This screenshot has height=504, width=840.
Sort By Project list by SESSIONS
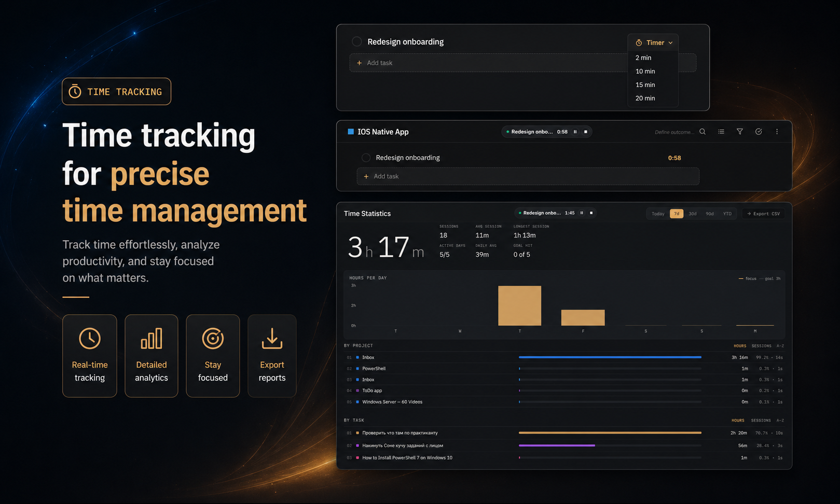point(761,346)
